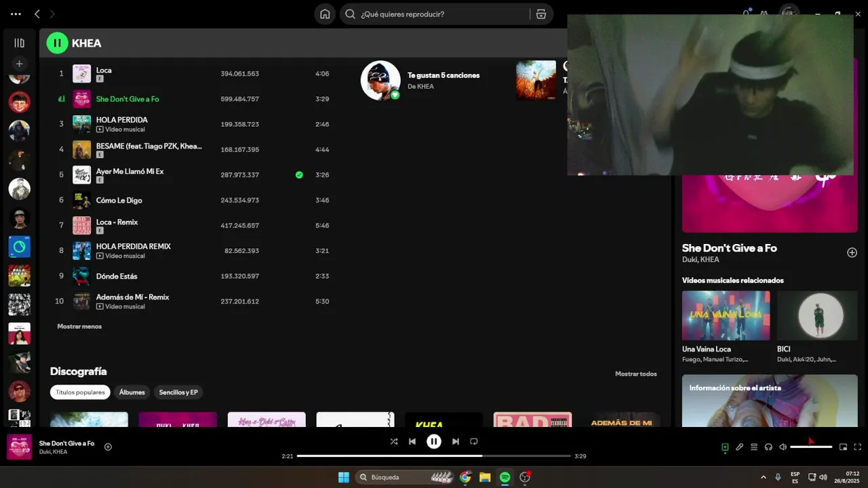This screenshot has width=868, height=488.
Task: Pause playback with the center white button
Action: (x=434, y=441)
